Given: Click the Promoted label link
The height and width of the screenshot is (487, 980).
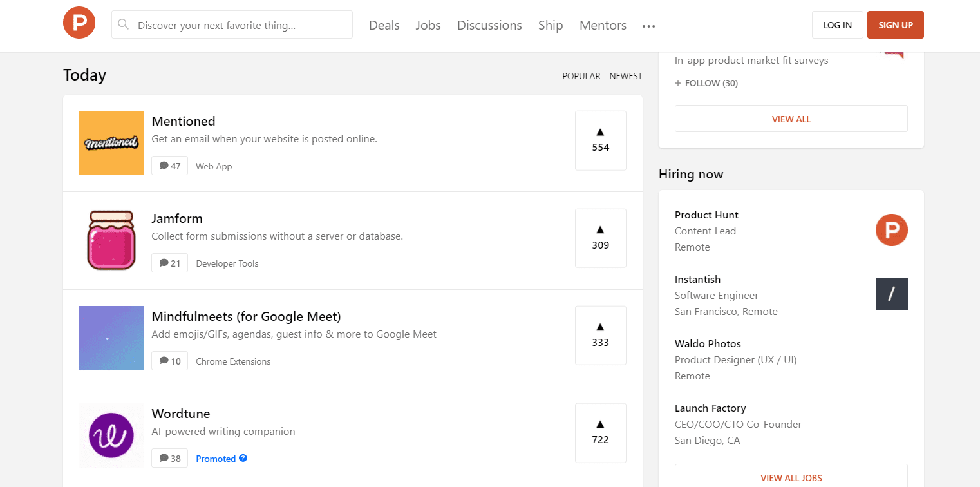Looking at the screenshot, I should (x=216, y=459).
